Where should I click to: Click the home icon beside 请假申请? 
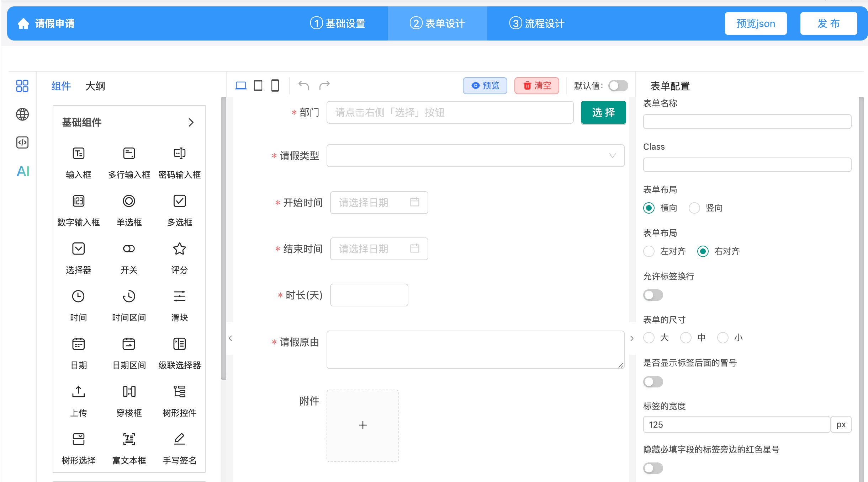23,23
